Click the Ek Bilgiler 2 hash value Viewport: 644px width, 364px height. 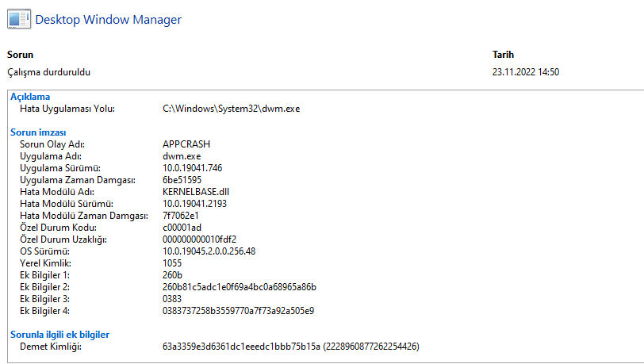point(239,287)
